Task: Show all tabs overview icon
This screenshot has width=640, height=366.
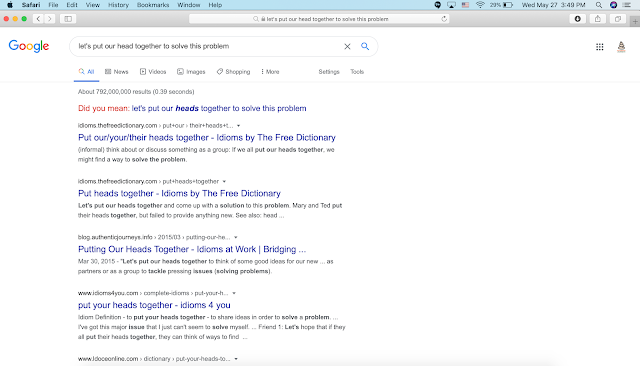Action: [x=618, y=19]
